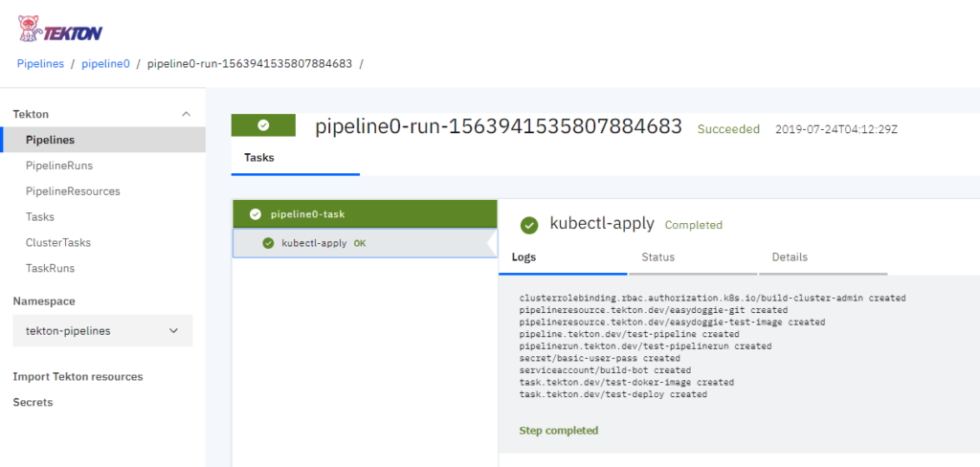This screenshot has height=467, width=980.
Task: Click checkmark icon beside pipeline0-task
Action: tap(255, 214)
